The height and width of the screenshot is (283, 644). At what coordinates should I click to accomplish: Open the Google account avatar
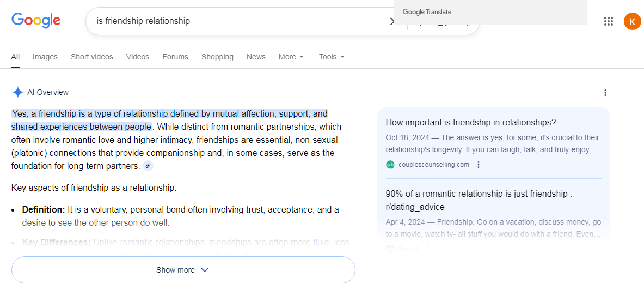[632, 21]
